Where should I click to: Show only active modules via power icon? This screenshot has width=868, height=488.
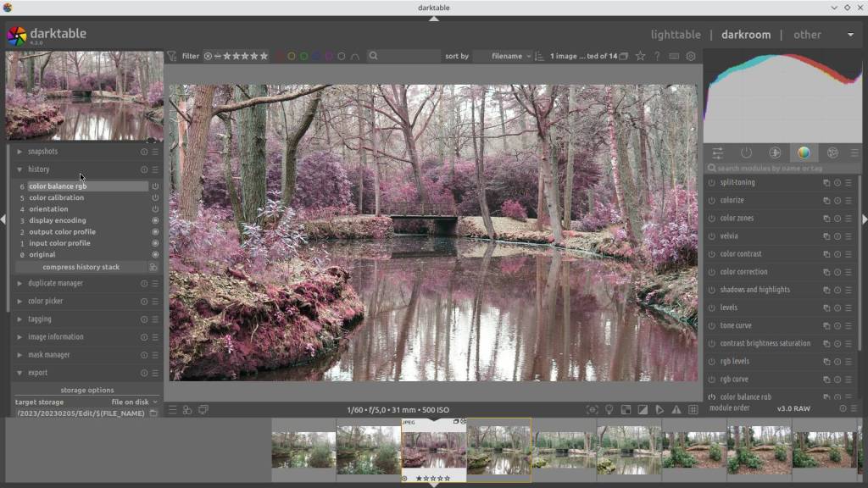coord(746,153)
